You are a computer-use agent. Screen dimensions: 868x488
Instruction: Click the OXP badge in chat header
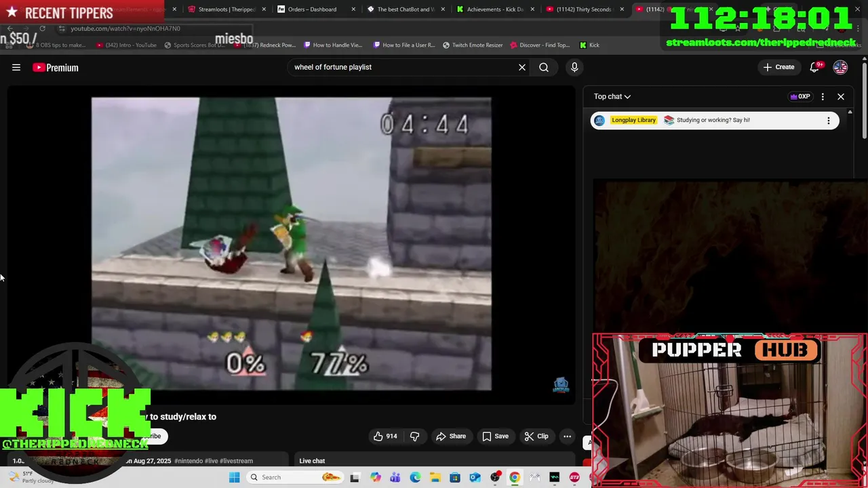(x=800, y=96)
